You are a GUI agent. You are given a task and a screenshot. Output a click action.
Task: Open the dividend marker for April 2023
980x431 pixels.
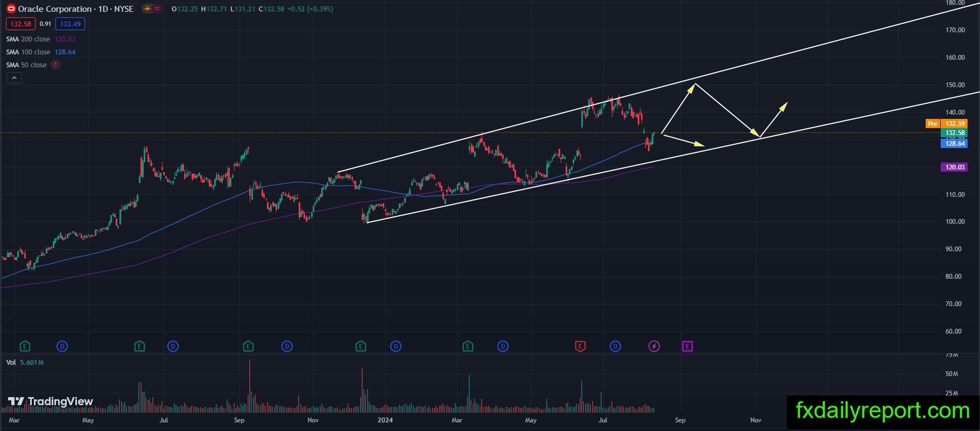[x=62, y=346]
